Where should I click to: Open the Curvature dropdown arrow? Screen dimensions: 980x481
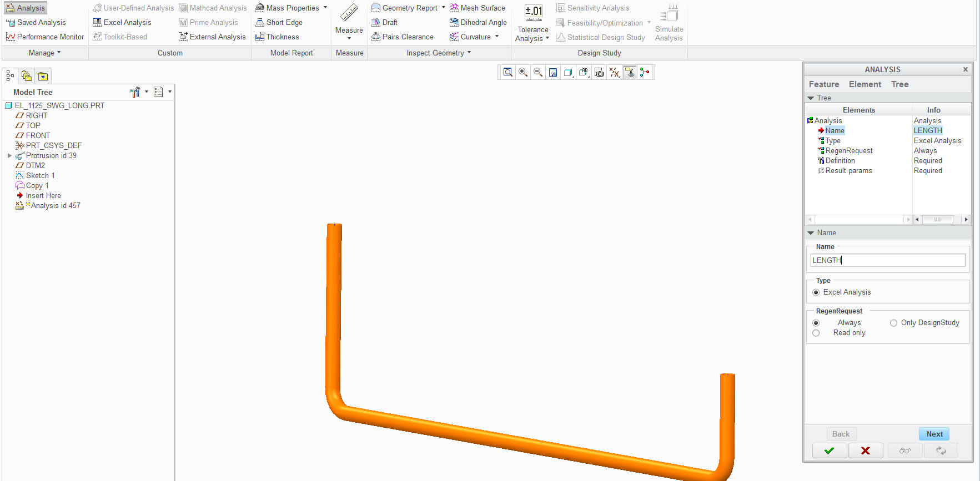click(x=497, y=37)
